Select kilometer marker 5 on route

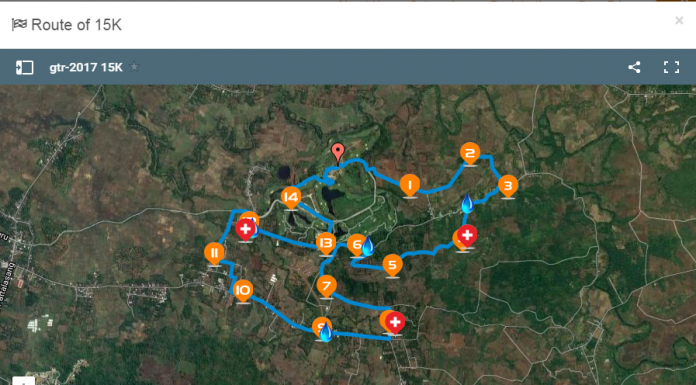pyautogui.click(x=392, y=266)
